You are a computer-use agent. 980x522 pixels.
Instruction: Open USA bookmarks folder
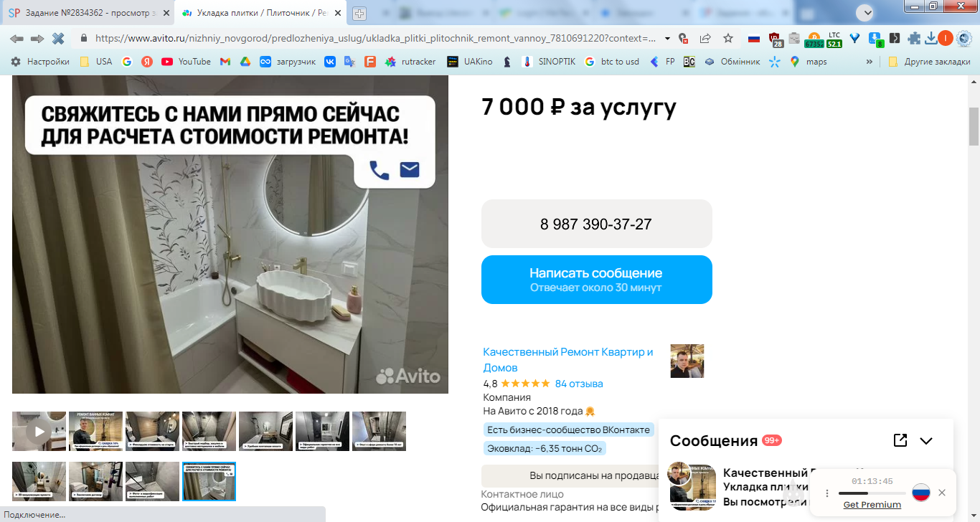point(95,62)
